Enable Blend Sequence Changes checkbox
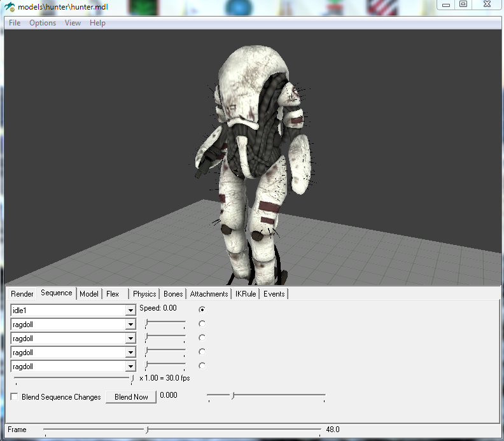 [14, 396]
